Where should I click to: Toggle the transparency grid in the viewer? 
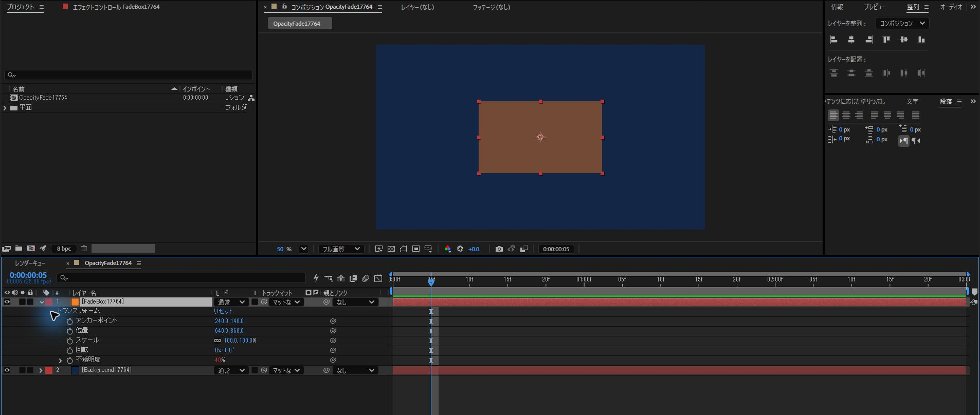click(x=391, y=249)
